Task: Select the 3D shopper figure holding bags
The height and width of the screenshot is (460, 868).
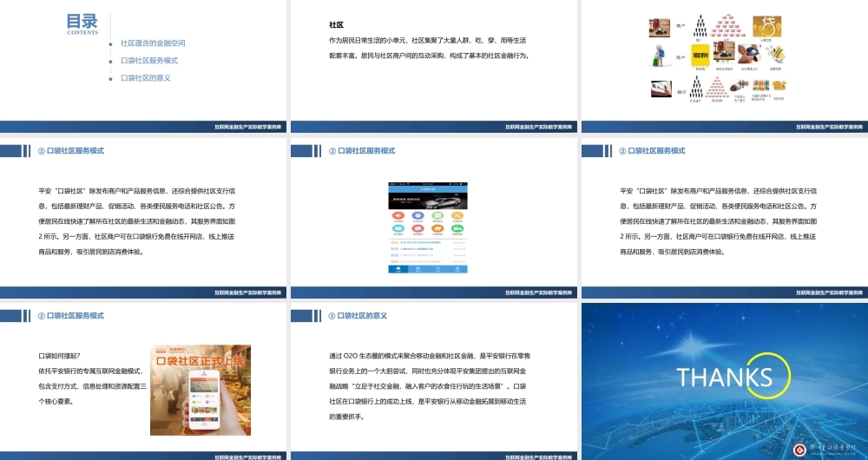Action: [659, 56]
